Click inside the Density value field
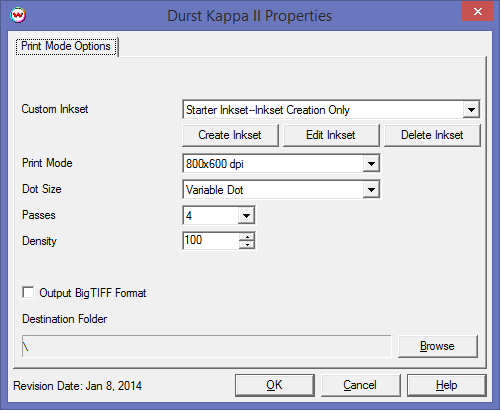Image resolution: width=500 pixels, height=410 pixels. click(x=211, y=241)
